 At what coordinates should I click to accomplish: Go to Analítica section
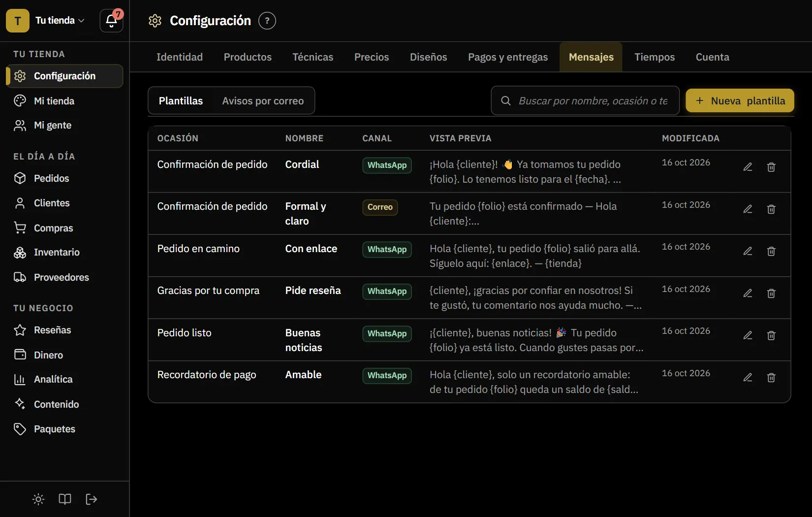tap(64, 379)
